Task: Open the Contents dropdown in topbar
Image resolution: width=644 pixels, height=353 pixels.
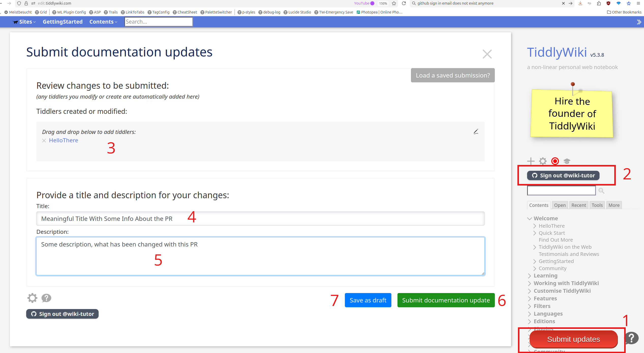Action: tap(103, 22)
